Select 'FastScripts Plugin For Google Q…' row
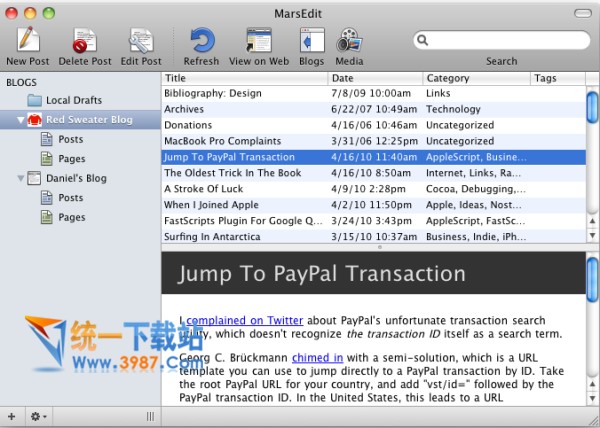600x428 pixels. point(373,221)
